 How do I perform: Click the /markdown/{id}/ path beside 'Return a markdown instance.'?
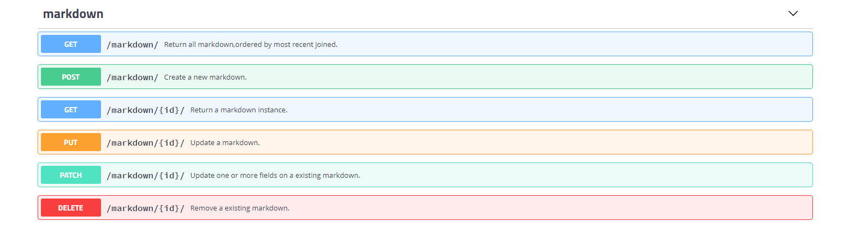(x=146, y=110)
